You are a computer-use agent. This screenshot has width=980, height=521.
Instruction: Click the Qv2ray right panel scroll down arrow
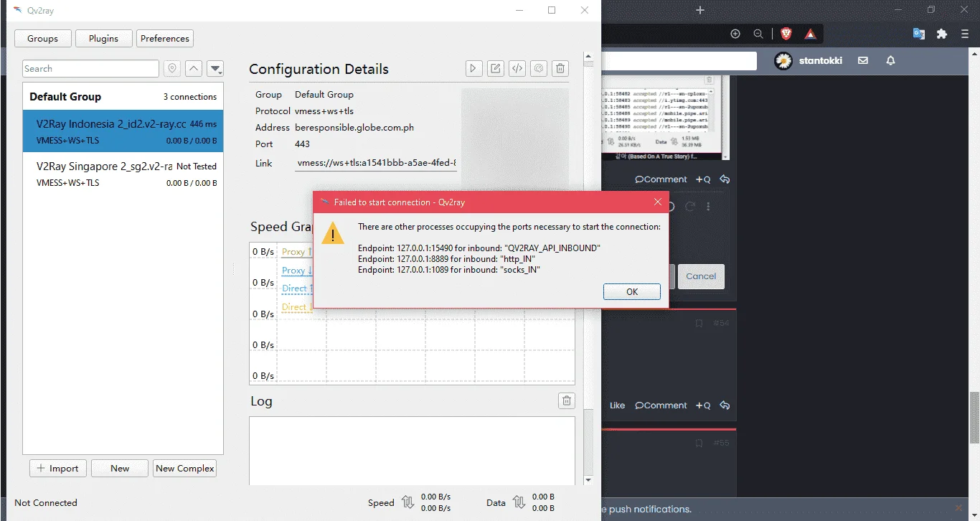coord(588,479)
